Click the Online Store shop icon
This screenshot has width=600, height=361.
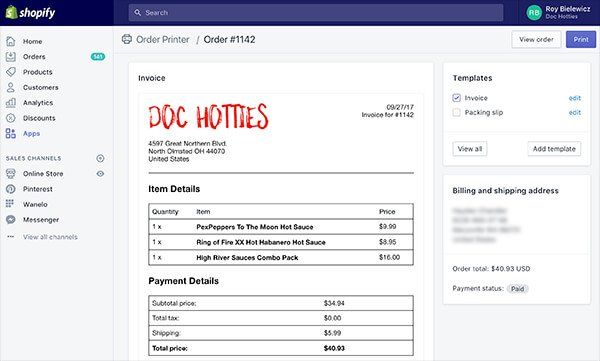[x=11, y=173]
